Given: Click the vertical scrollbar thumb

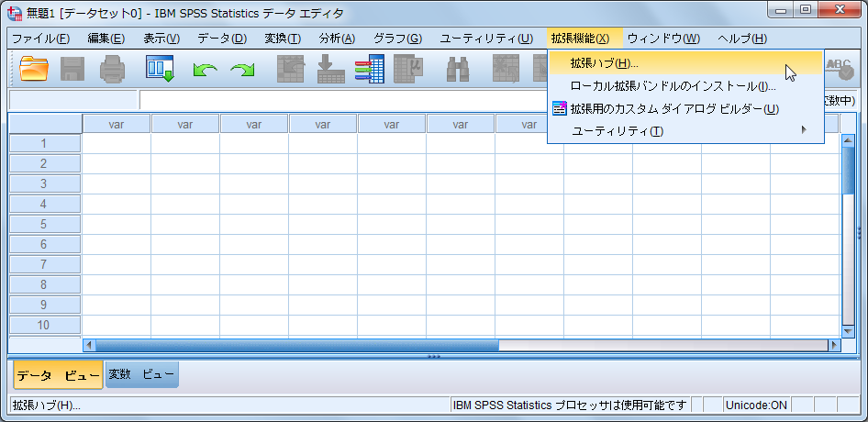Looking at the screenshot, I should click(x=848, y=171).
